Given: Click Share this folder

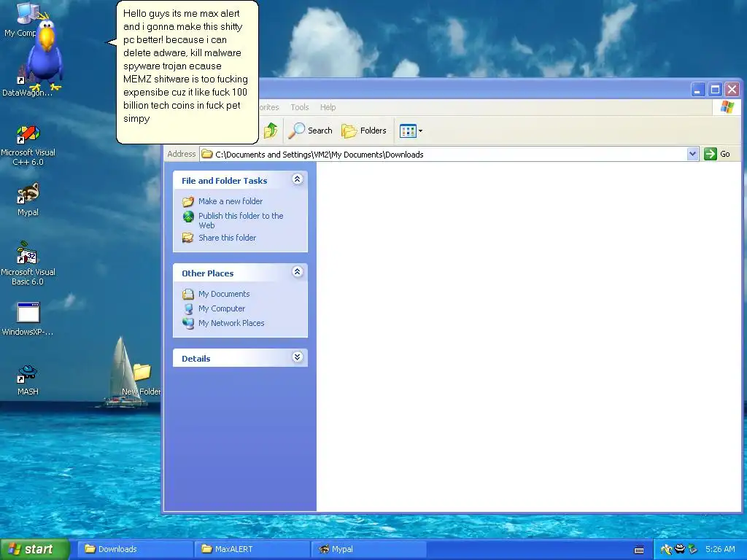Looking at the screenshot, I should [x=228, y=238].
